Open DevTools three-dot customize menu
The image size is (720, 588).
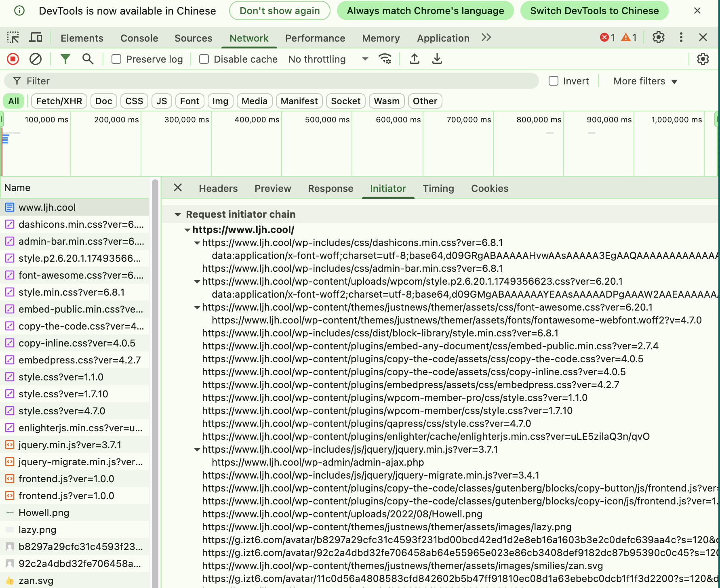(x=681, y=38)
